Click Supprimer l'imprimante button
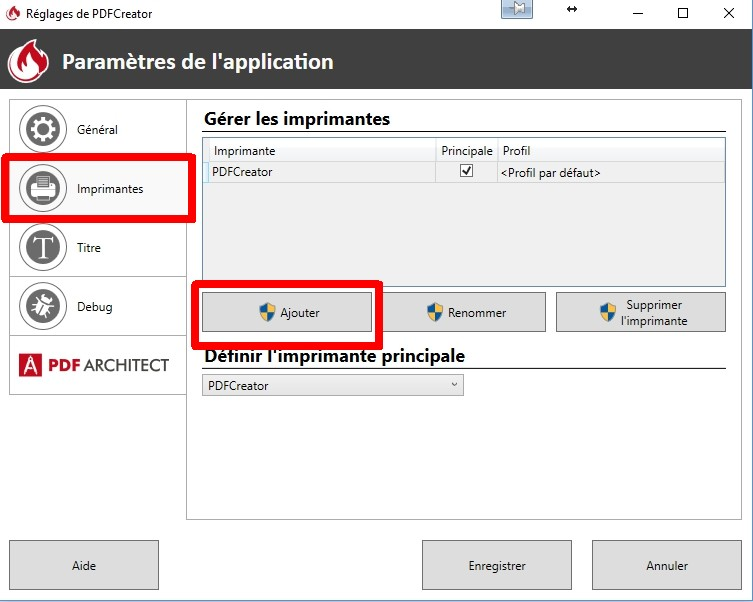 [x=641, y=313]
